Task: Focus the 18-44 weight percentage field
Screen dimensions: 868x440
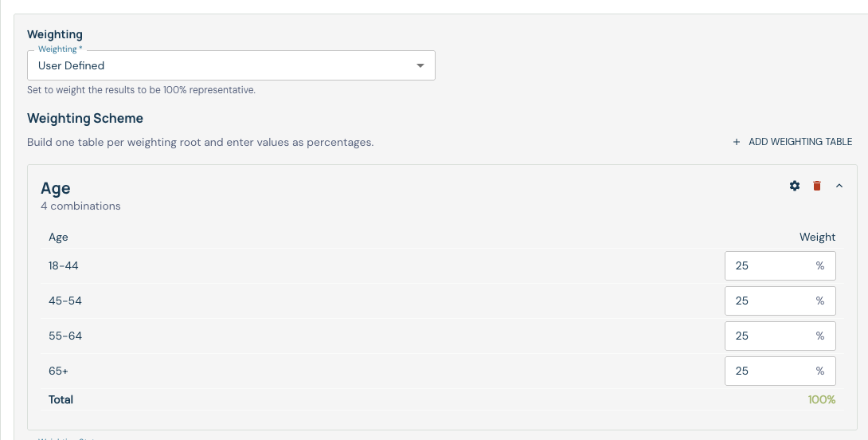Action: [x=780, y=266]
